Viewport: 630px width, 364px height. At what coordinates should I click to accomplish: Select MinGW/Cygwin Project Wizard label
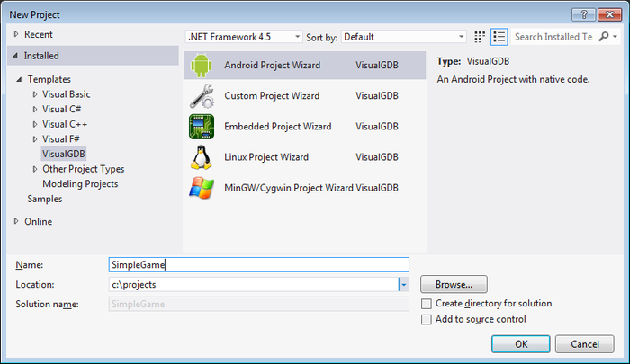pos(289,188)
